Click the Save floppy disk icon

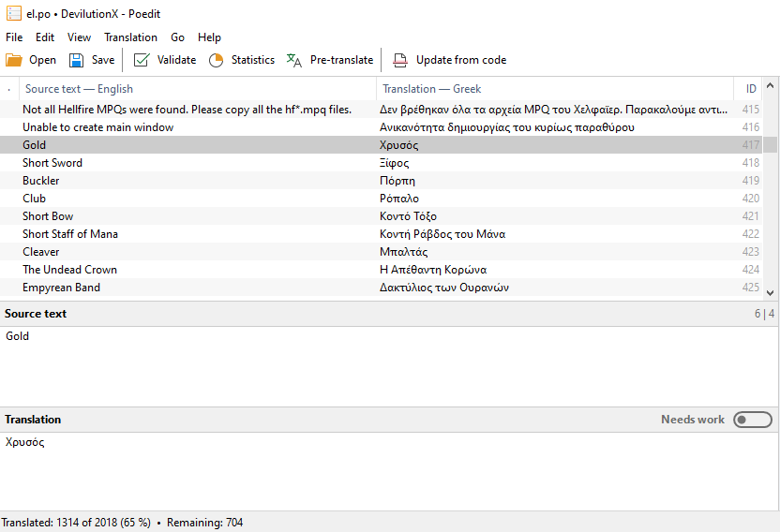[x=76, y=60]
